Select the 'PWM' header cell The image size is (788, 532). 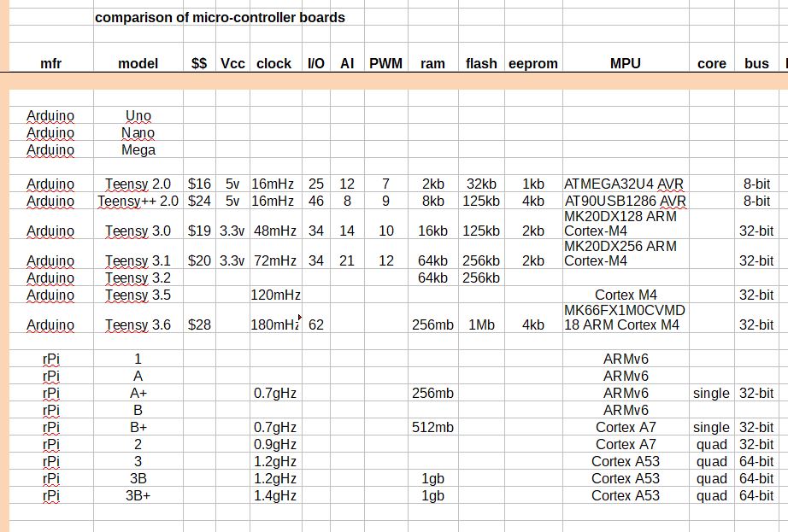(386, 64)
